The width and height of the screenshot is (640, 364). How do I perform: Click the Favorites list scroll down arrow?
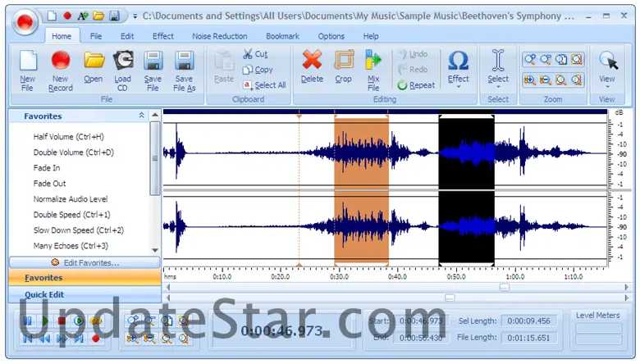(155, 250)
